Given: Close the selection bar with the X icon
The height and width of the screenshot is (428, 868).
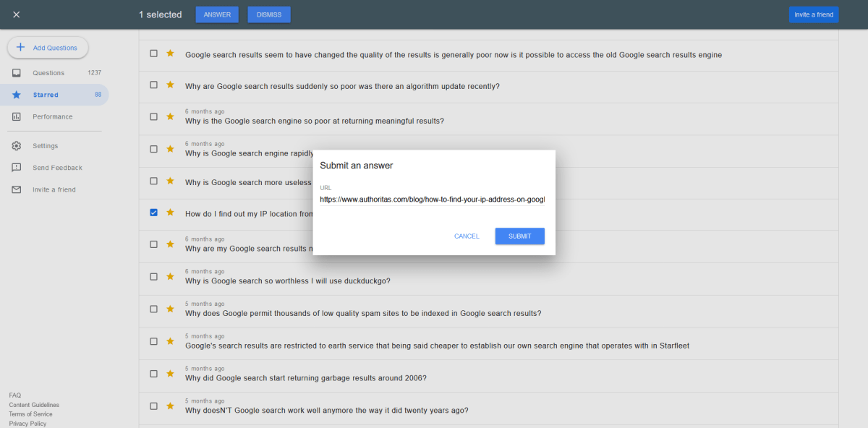Looking at the screenshot, I should [x=17, y=14].
